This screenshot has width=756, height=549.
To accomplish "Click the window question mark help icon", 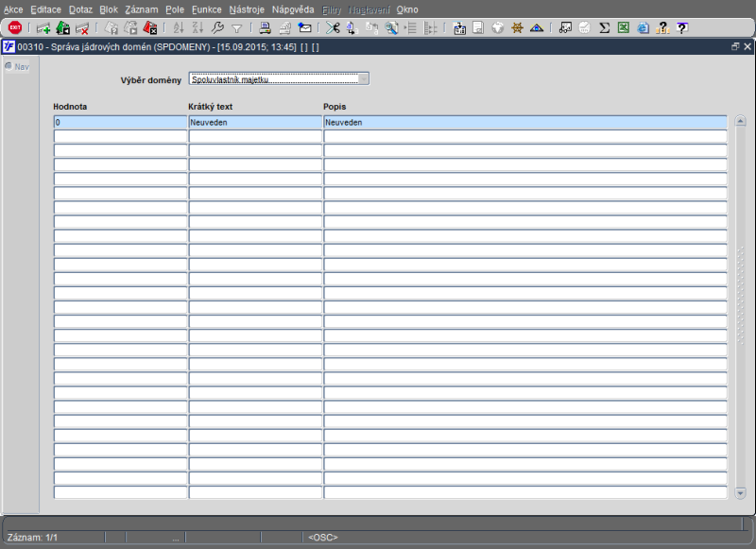I will (x=681, y=28).
